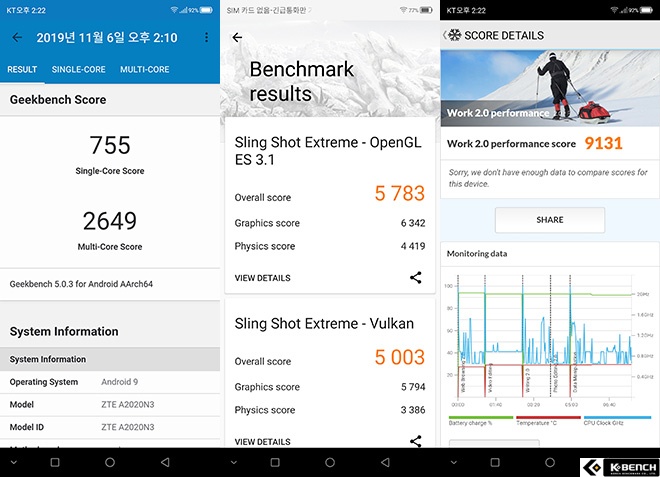Tap Wi-Fi icon in Geekbench status bar
Screen dimensions: 660x477
coord(174,10)
